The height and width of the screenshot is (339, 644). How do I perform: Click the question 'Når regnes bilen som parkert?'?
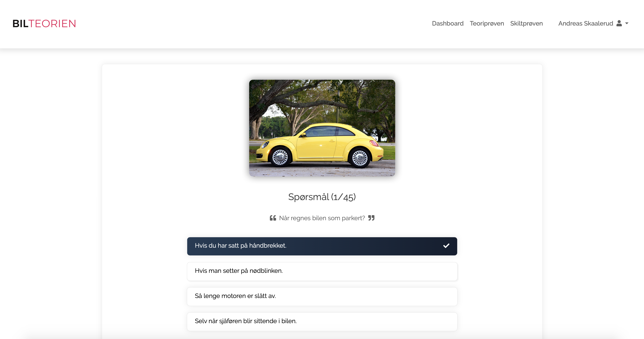[x=322, y=218]
